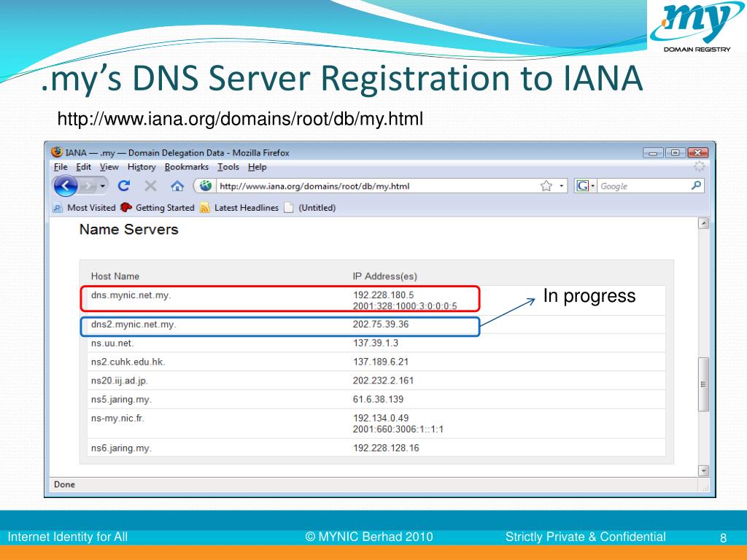Click the scrollbar up arrow
Image resolution: width=747 pixels, height=560 pixels.
click(x=703, y=223)
